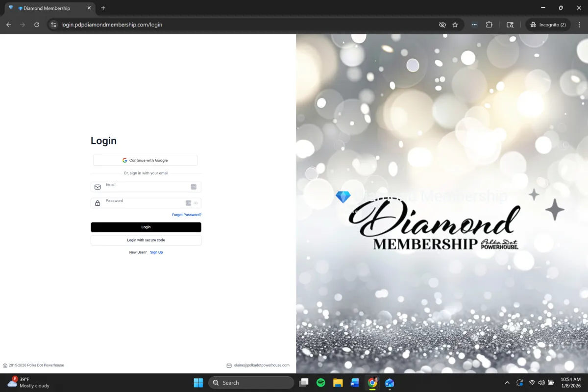The image size is (588, 392).
Task: Open the Windows Start menu
Action: (198, 383)
